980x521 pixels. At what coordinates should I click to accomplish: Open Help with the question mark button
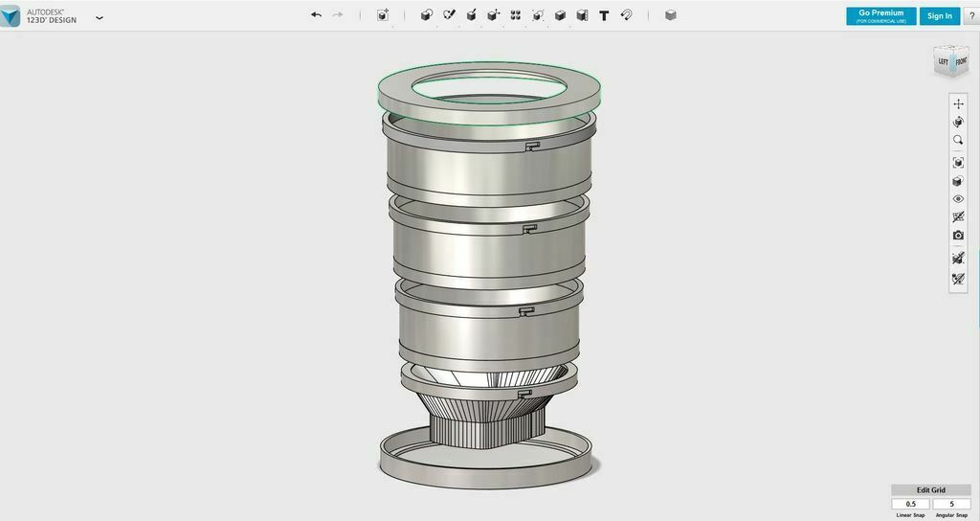click(x=972, y=16)
